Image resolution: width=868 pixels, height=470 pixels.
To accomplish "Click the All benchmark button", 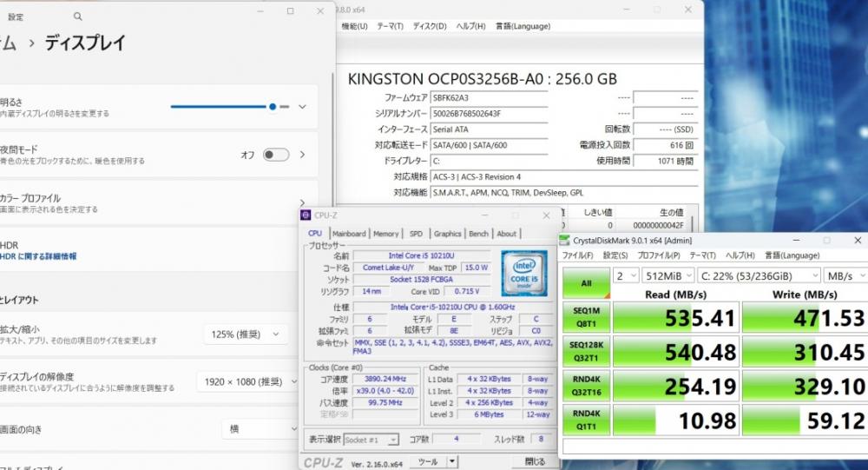I will click(x=586, y=283).
